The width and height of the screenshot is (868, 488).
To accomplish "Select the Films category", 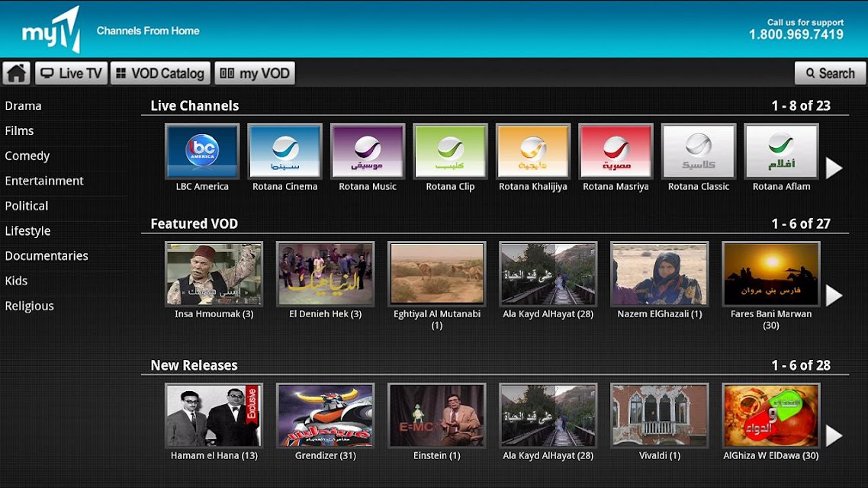I will pyautogui.click(x=19, y=130).
